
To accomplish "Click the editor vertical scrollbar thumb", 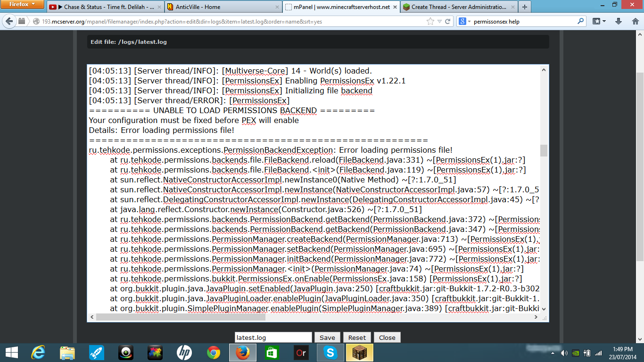I will click(x=544, y=150).
